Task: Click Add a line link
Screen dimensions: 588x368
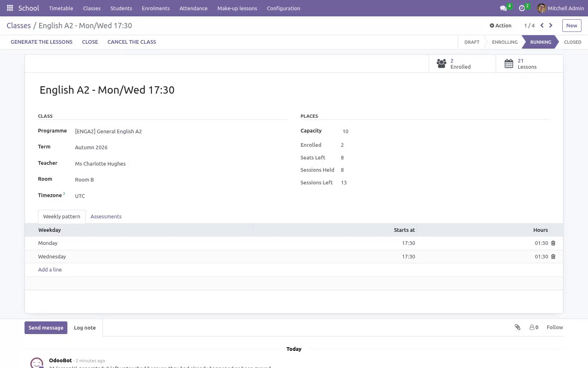Action: coord(50,270)
